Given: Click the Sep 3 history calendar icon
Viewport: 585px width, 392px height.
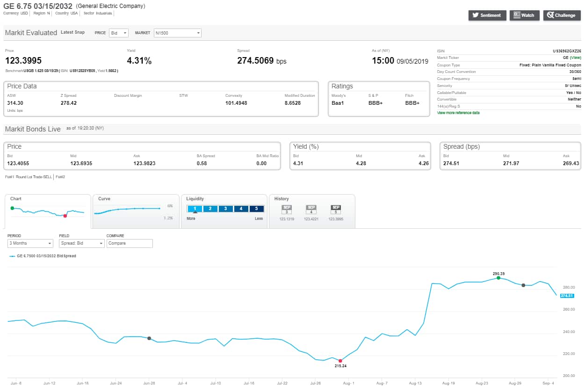Looking at the screenshot, I should tap(287, 210).
